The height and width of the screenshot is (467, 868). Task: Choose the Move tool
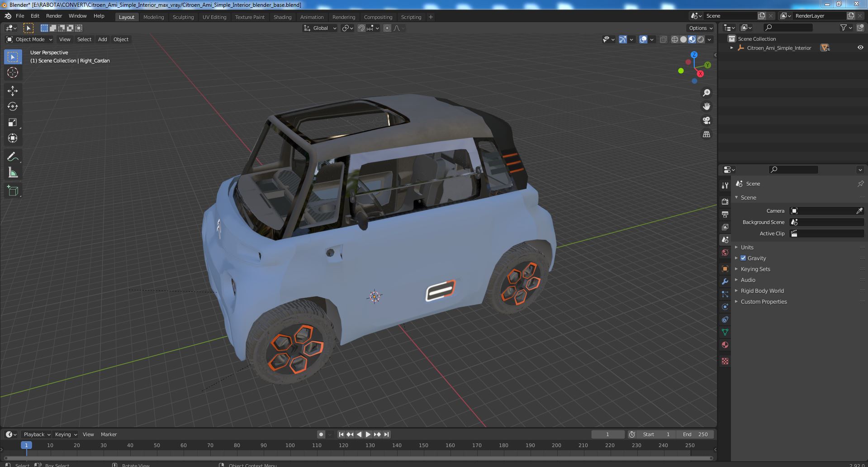[13, 91]
